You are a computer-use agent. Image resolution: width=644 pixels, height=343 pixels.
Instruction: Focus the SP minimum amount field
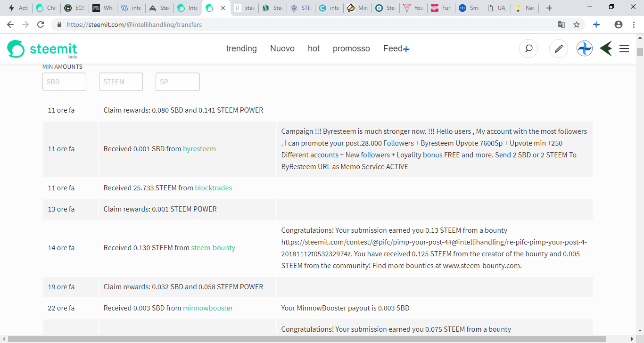click(178, 82)
